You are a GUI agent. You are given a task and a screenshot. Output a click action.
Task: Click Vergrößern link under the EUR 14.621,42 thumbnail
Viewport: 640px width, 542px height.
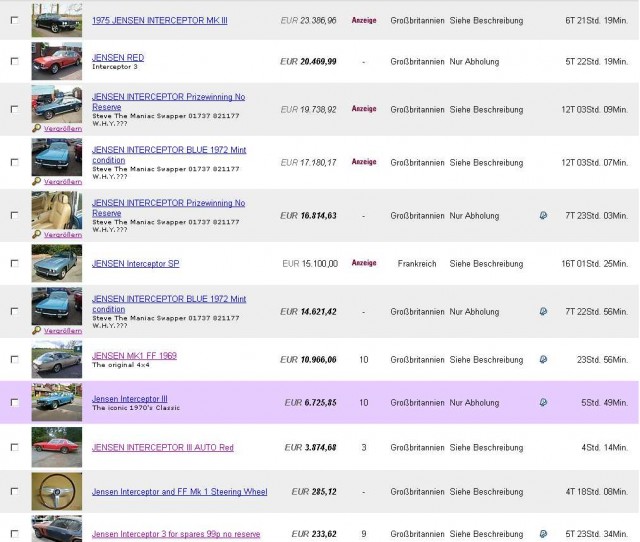coord(63,331)
